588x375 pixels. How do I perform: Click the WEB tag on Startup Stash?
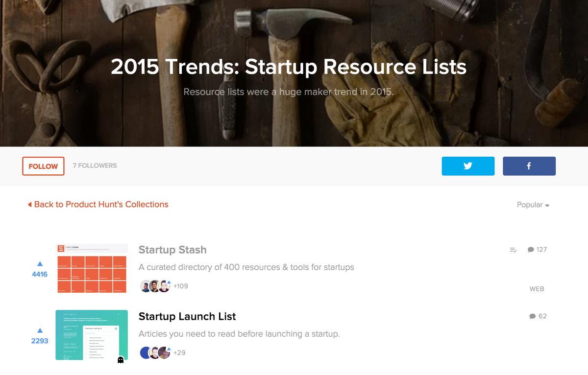coord(537,289)
